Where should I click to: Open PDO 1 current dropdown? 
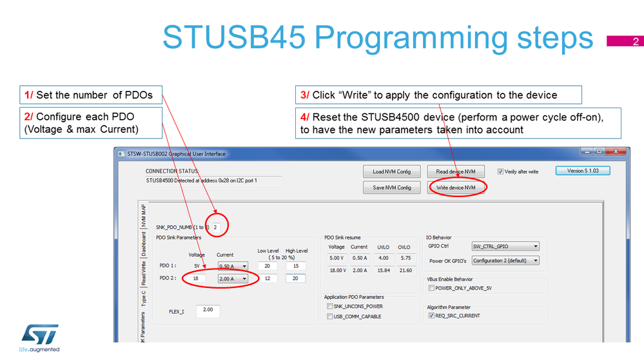tap(233, 266)
